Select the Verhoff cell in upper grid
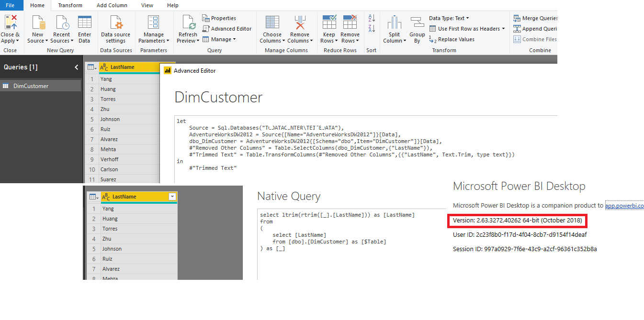 pyautogui.click(x=129, y=159)
